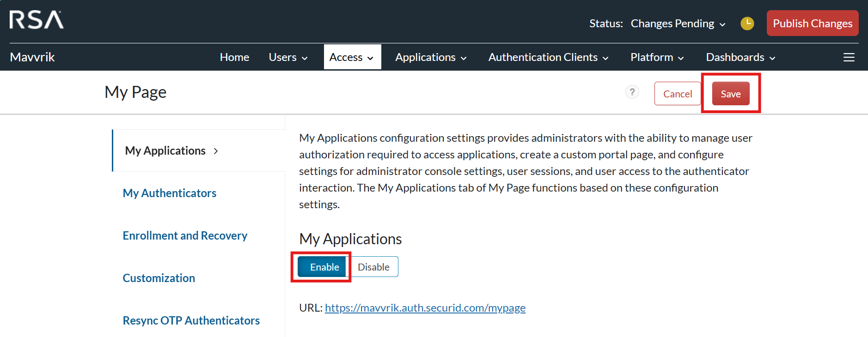Viewport: 868px width, 337px height.
Task: Expand the Applications dropdown menu
Action: [x=430, y=57]
